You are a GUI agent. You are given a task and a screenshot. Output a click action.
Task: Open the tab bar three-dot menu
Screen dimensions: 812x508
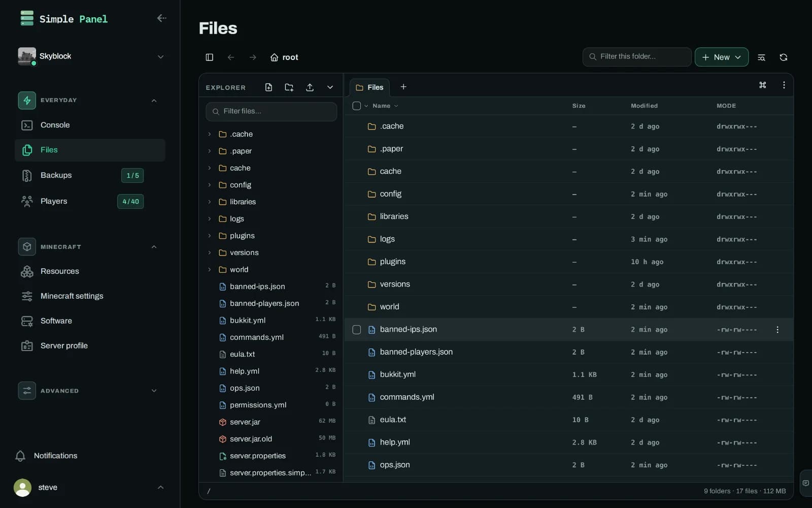[784, 85]
